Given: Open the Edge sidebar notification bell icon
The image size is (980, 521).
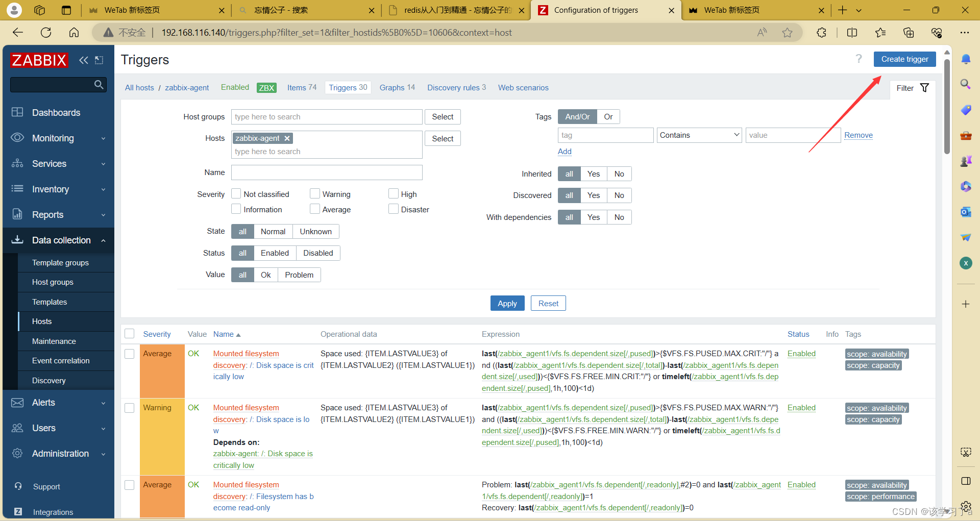Looking at the screenshot, I should tap(966, 59).
